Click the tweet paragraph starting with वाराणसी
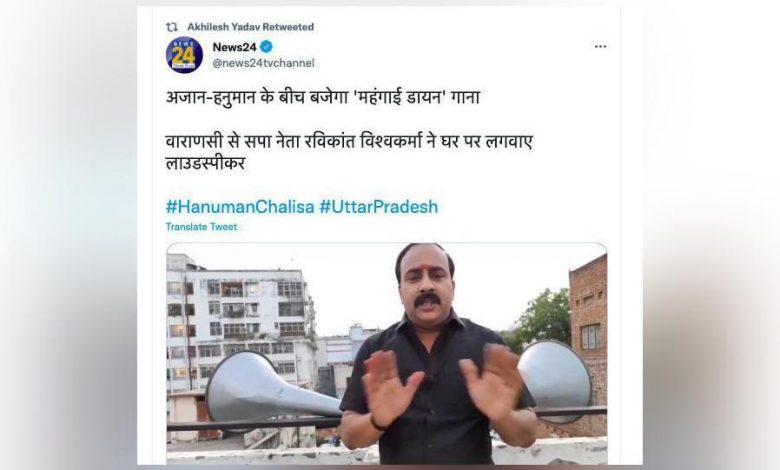This screenshot has width=780, height=470. point(349,152)
